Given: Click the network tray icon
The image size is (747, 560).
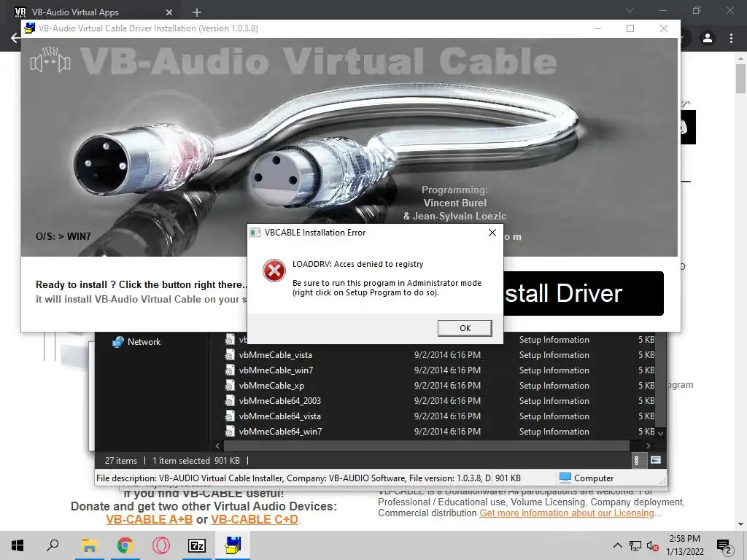Looking at the screenshot, I should click(635, 545).
